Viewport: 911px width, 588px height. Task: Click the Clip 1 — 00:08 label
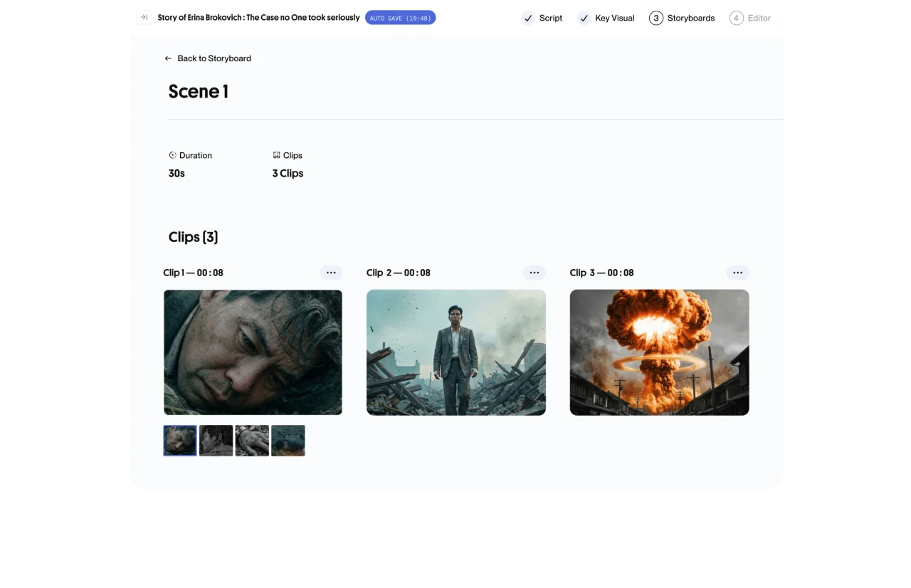[x=193, y=273]
